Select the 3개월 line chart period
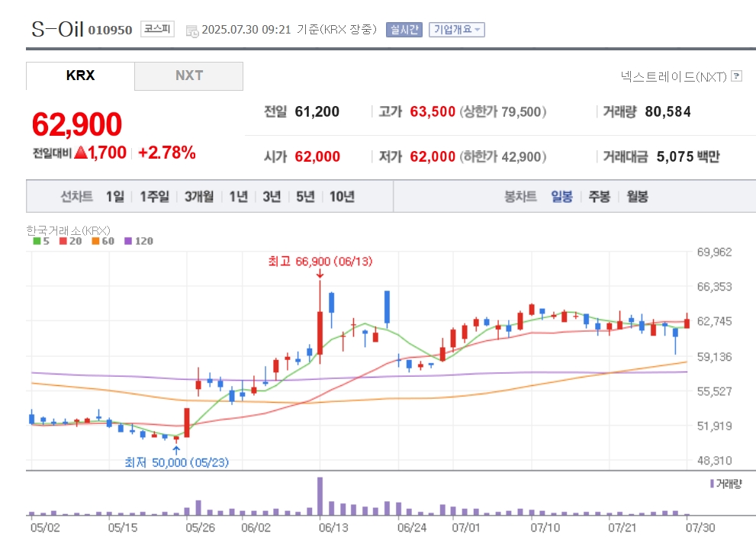 199,197
